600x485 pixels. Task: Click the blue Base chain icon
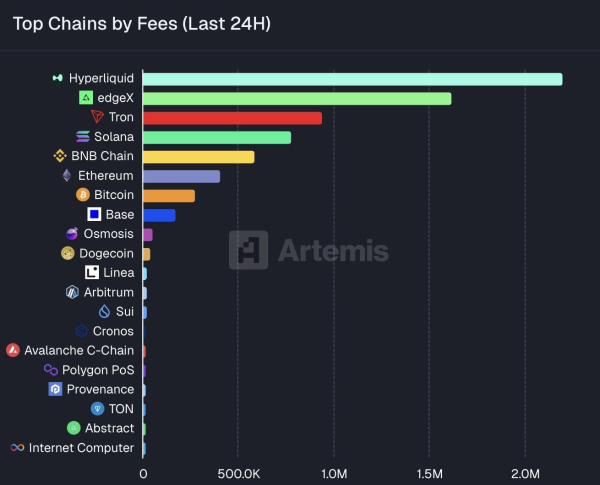click(x=94, y=215)
